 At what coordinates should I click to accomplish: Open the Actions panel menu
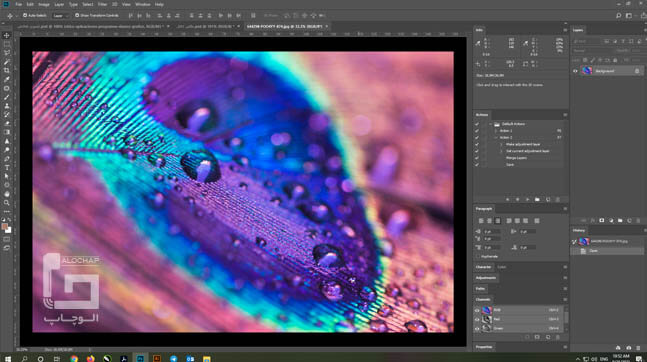point(565,115)
